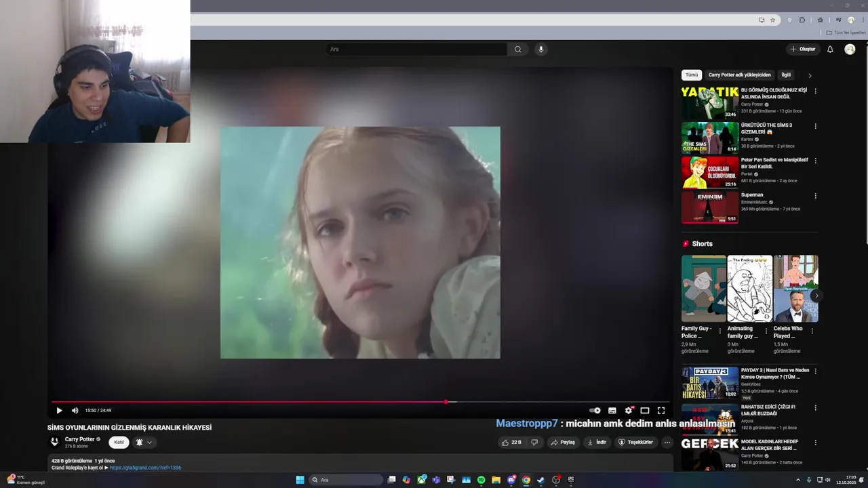Like the video with the thumbs-up button
Image resolution: width=868 pixels, height=488 pixels.
(511, 443)
